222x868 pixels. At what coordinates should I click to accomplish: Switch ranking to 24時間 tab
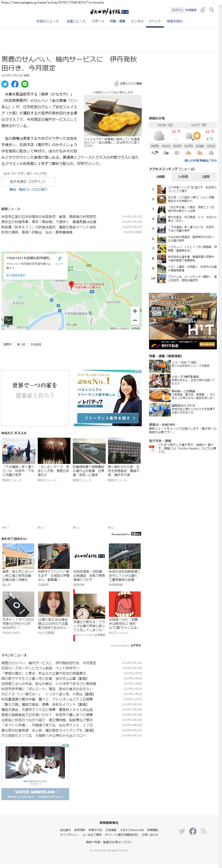pyautogui.click(x=183, y=176)
